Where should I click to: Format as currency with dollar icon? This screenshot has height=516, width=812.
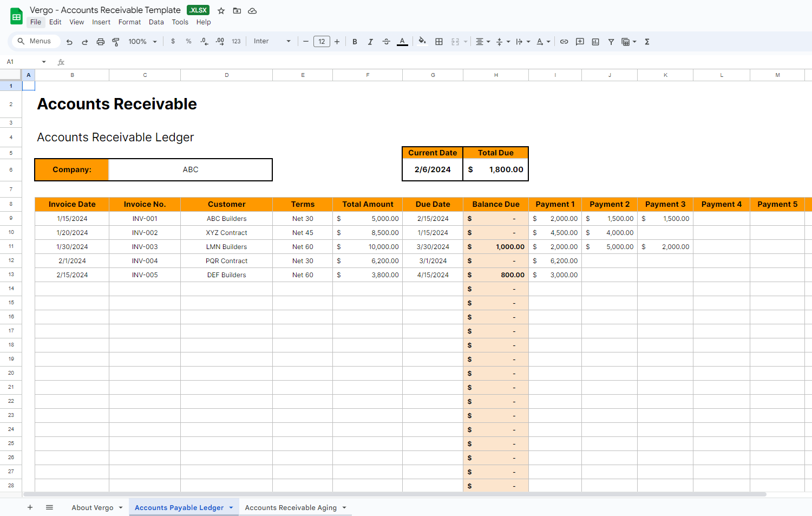(x=173, y=41)
